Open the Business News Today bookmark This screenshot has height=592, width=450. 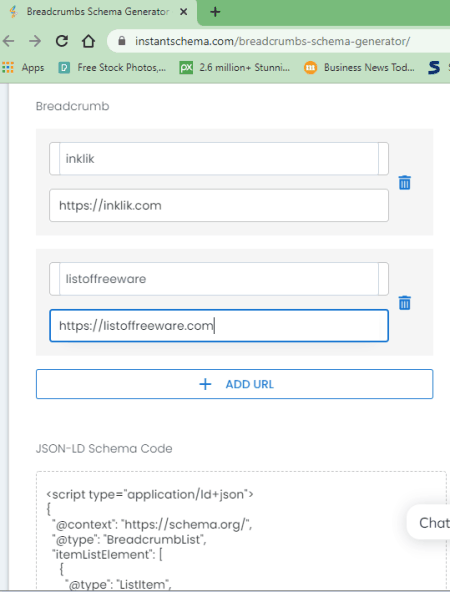[359, 68]
